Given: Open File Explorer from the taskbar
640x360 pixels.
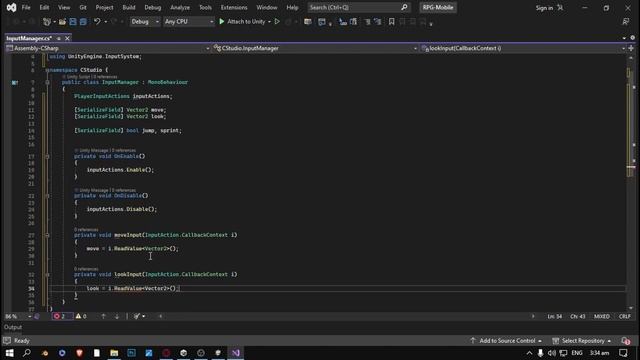Looking at the screenshot, I should click(x=114, y=353).
